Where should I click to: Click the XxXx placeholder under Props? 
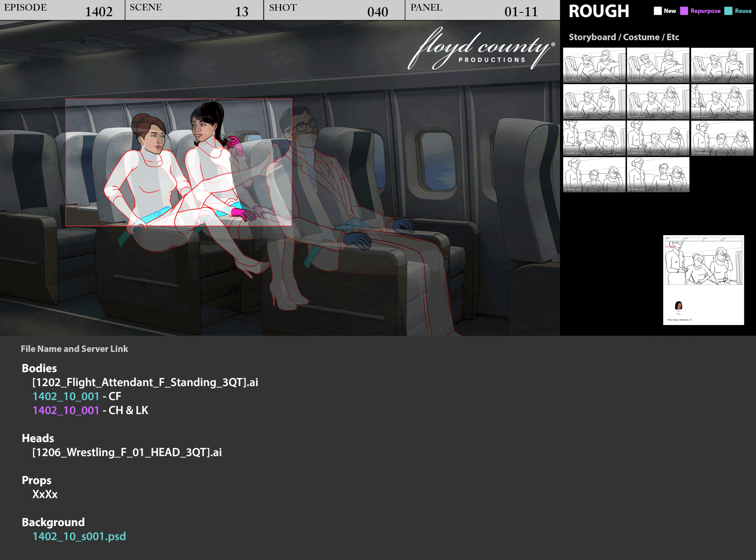45,494
